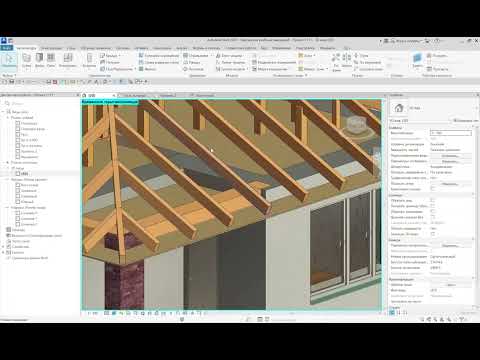This screenshot has width=480, height=360.
Task: Collapse the Floor Plans branch
Action: tap(8, 118)
